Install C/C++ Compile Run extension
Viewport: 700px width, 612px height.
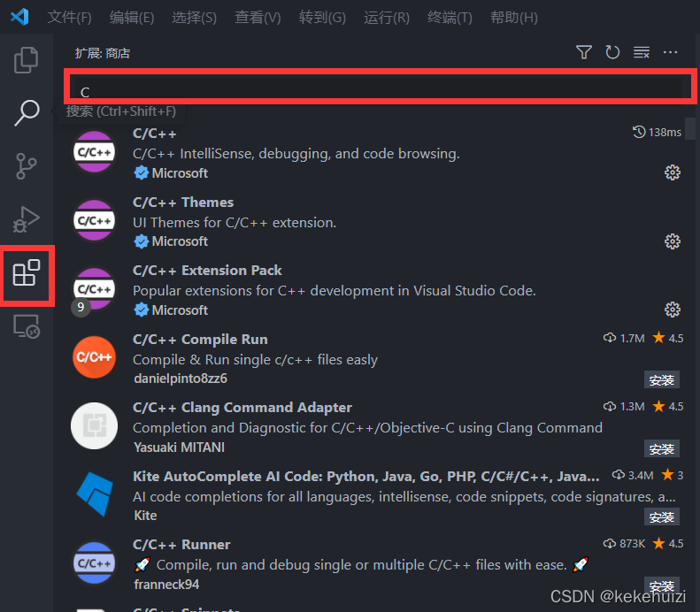(x=662, y=380)
